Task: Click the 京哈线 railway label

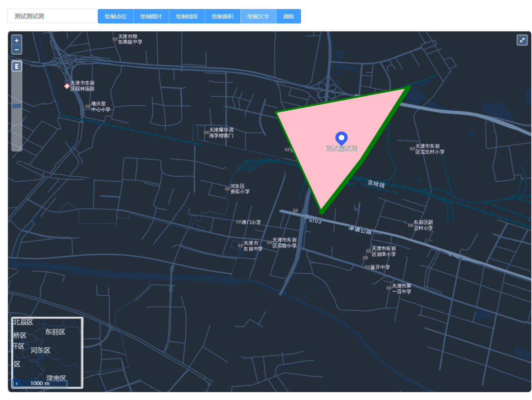Action: pos(376,184)
